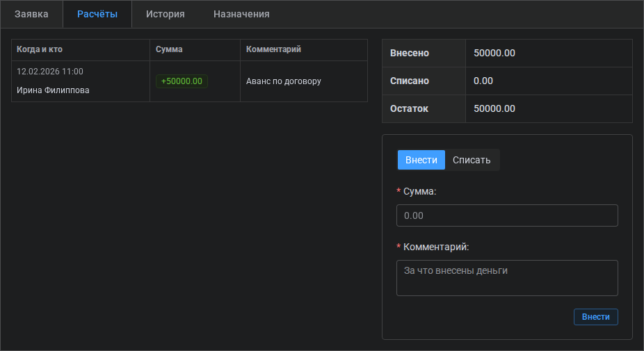Go to the Назначения tab
This screenshot has height=351, width=644.
(x=241, y=14)
